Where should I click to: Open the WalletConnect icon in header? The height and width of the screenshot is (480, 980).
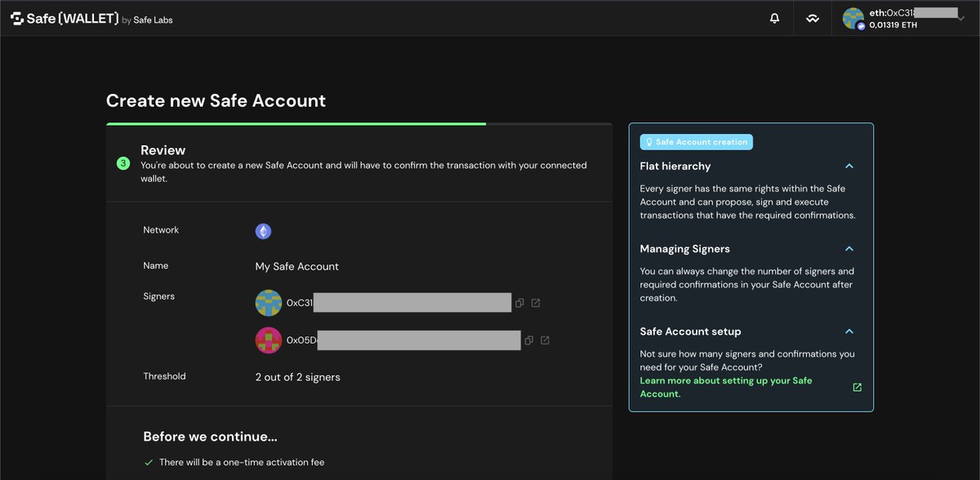pyautogui.click(x=813, y=19)
